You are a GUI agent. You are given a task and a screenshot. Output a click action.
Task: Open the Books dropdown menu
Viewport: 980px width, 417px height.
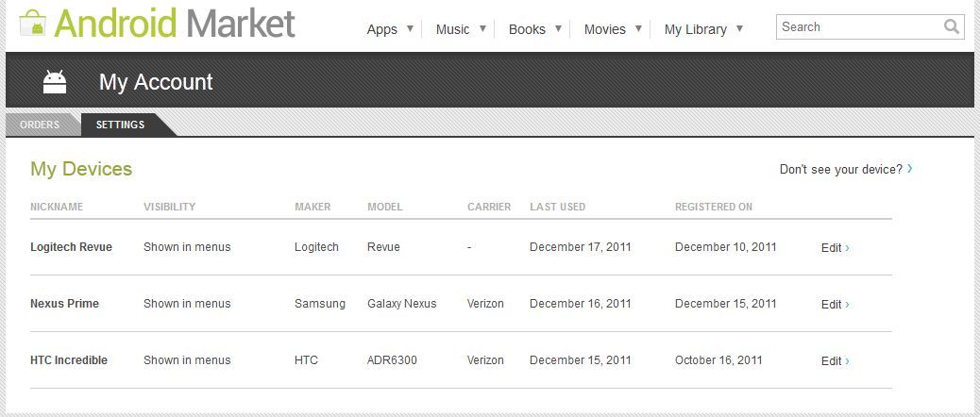tap(535, 28)
